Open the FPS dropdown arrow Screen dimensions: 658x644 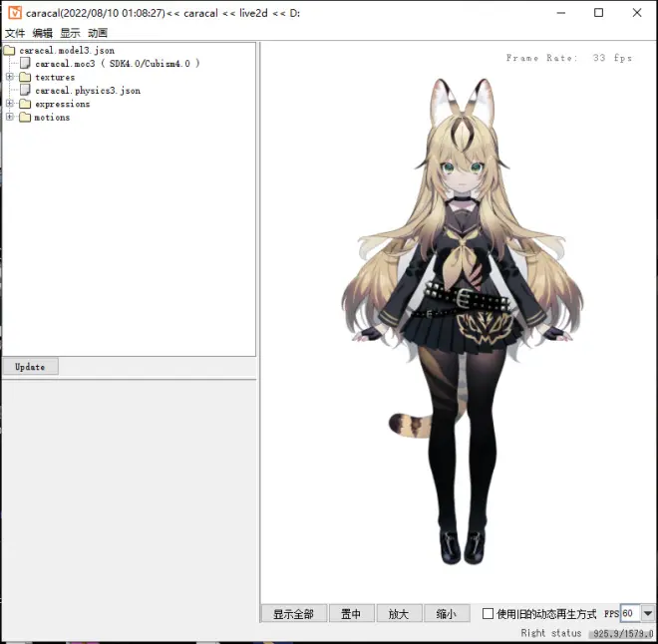point(647,613)
